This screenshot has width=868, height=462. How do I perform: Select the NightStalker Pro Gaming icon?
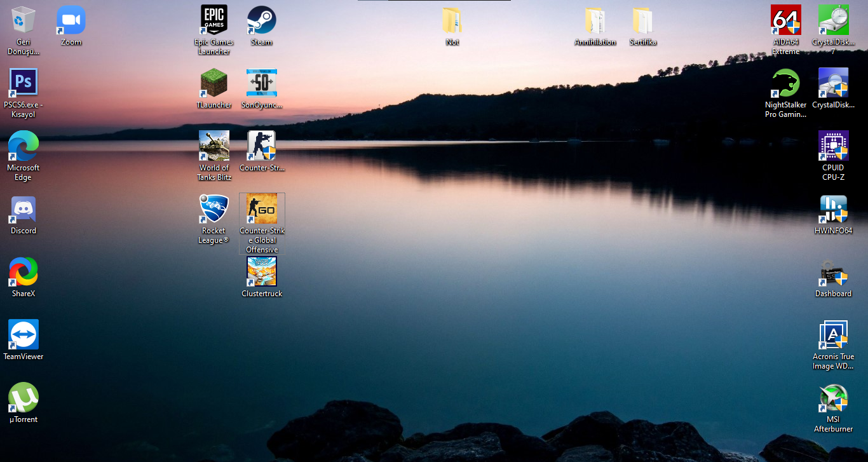786,83
